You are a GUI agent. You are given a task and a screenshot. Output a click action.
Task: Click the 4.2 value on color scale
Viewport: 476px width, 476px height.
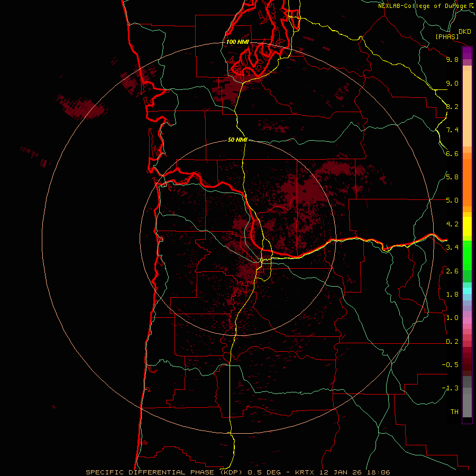pos(452,224)
